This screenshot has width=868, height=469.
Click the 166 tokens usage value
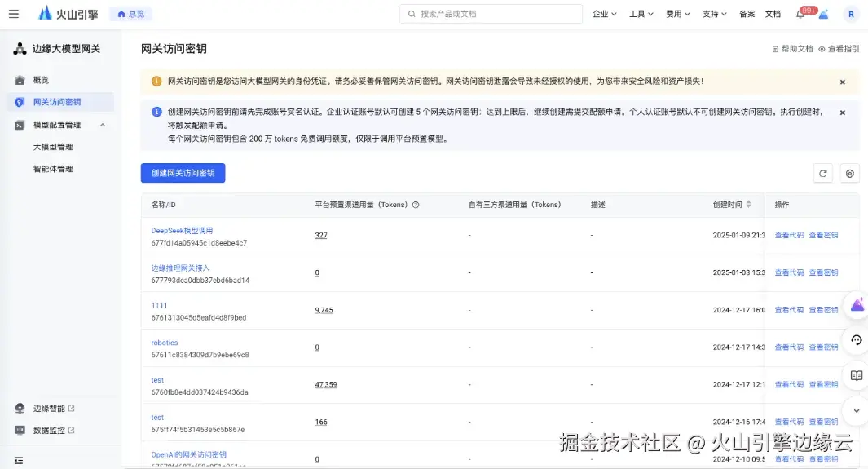[x=321, y=422]
